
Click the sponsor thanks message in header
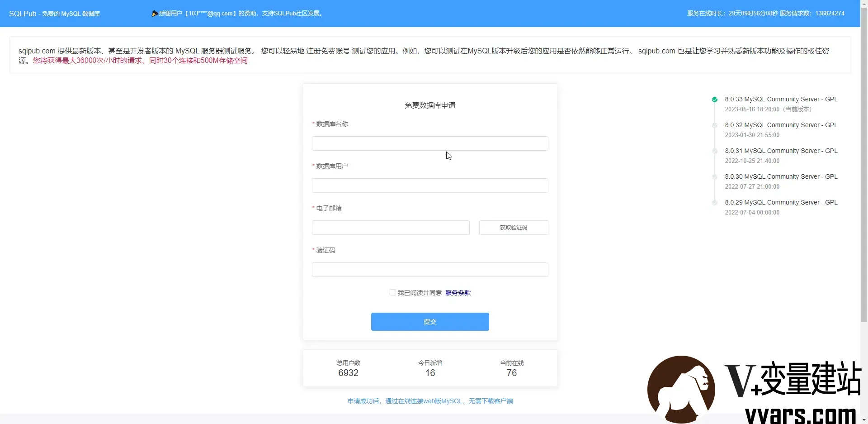click(x=241, y=14)
